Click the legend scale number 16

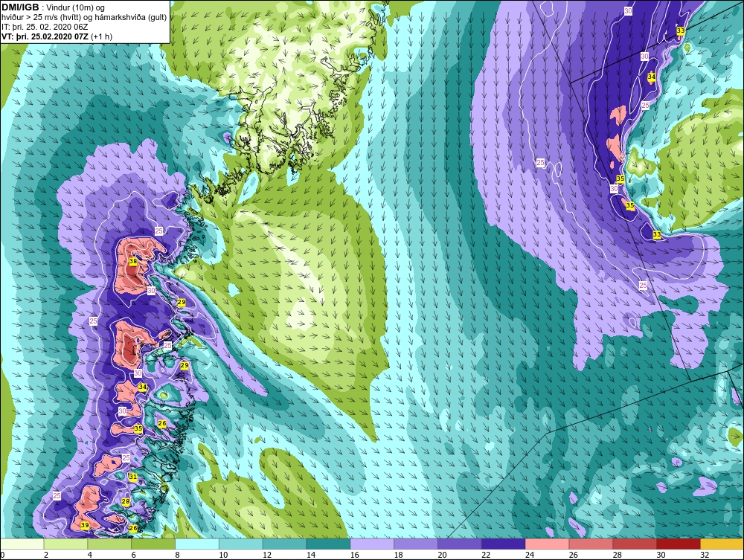pos(354,555)
